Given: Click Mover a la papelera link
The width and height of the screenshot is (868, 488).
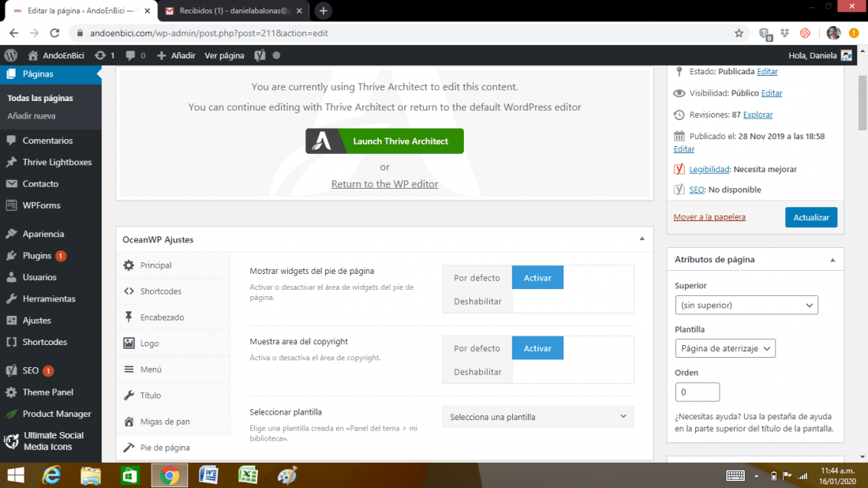Looking at the screenshot, I should [x=709, y=217].
